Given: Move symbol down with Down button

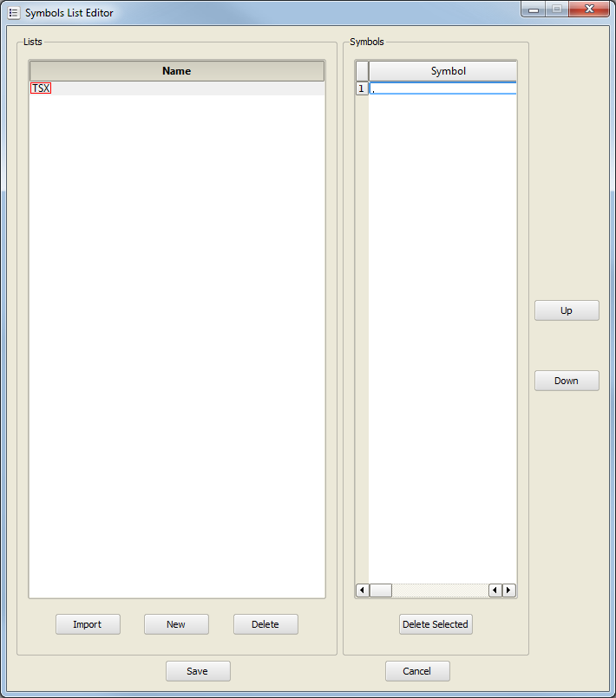Looking at the screenshot, I should tap(567, 381).
